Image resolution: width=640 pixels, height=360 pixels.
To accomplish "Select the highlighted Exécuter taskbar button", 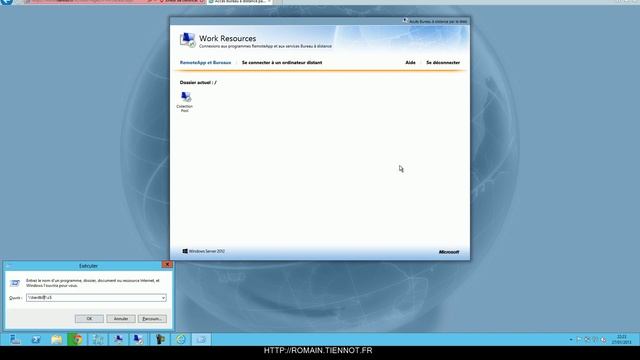I will [201, 339].
